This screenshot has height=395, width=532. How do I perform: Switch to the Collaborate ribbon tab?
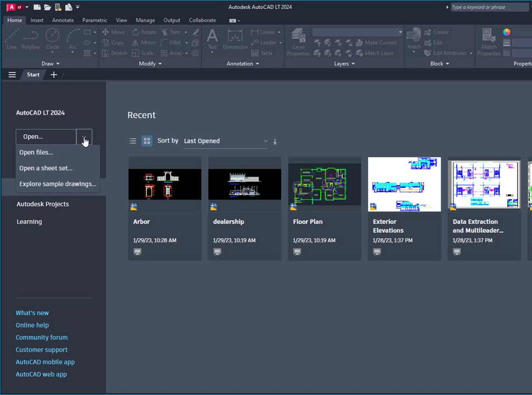[202, 20]
